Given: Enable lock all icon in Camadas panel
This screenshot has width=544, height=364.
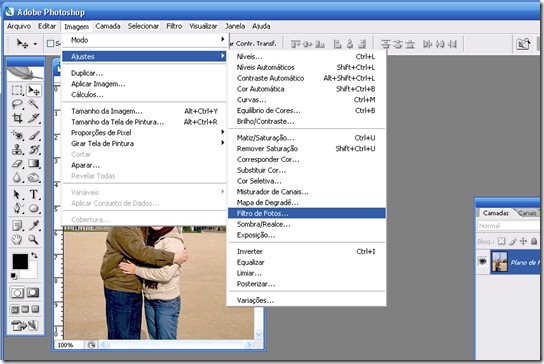Looking at the screenshot, I should (534, 241).
